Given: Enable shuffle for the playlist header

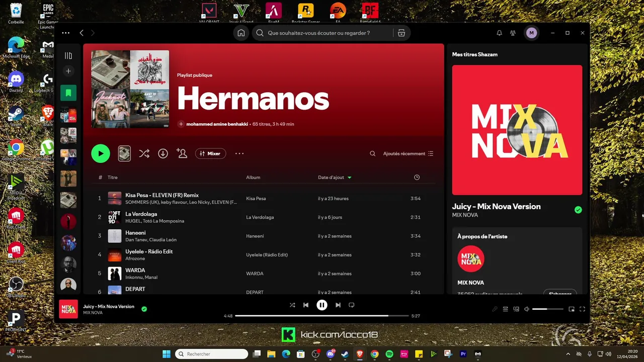Looking at the screenshot, I should 144,153.
